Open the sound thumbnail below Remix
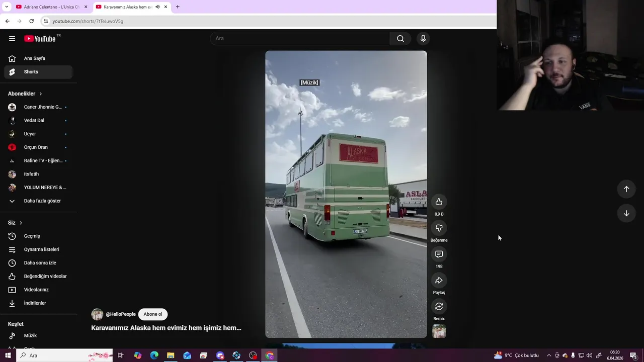 [x=439, y=331]
